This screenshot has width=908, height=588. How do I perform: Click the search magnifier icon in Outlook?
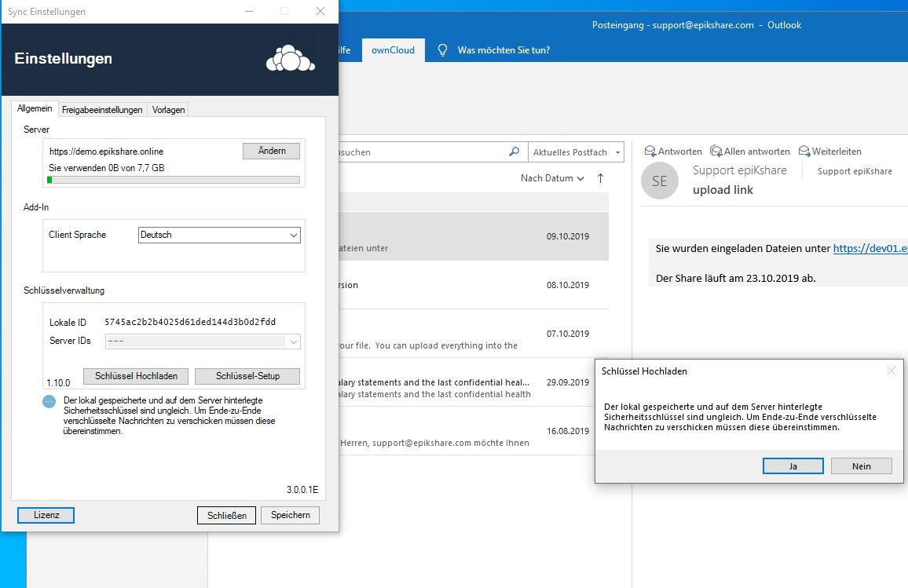click(514, 152)
